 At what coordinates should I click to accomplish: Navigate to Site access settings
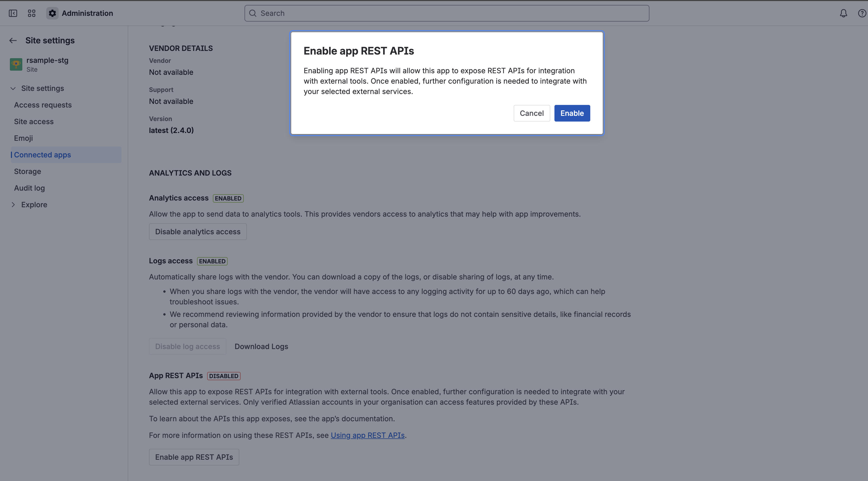click(34, 121)
